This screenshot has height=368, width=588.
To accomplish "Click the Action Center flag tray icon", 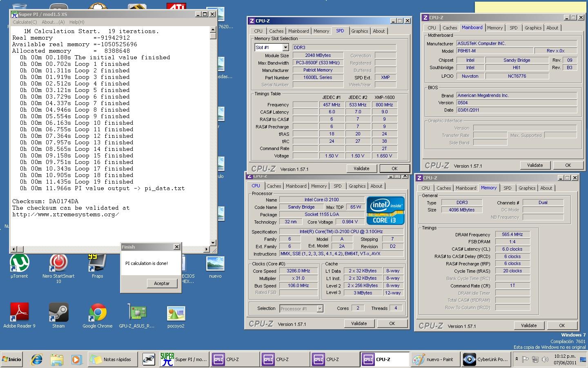I will point(526,359).
